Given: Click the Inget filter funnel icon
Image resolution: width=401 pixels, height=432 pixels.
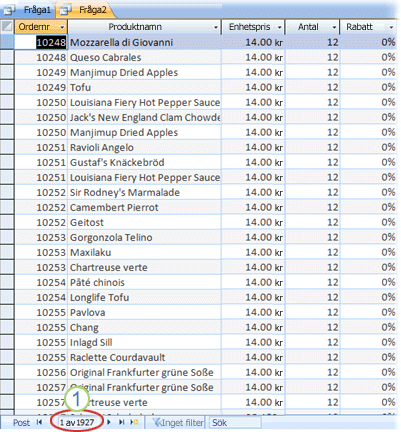Looking at the screenshot, I should pyautogui.click(x=157, y=422).
